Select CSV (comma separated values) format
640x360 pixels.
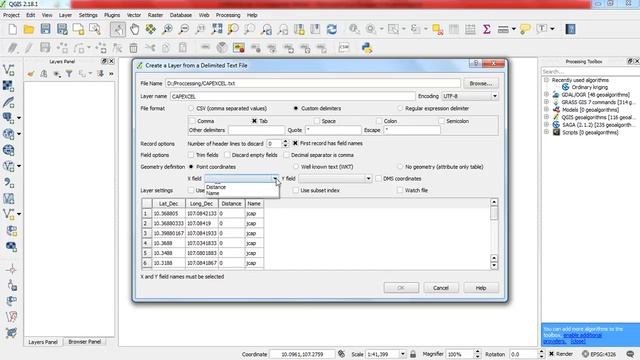point(191,109)
